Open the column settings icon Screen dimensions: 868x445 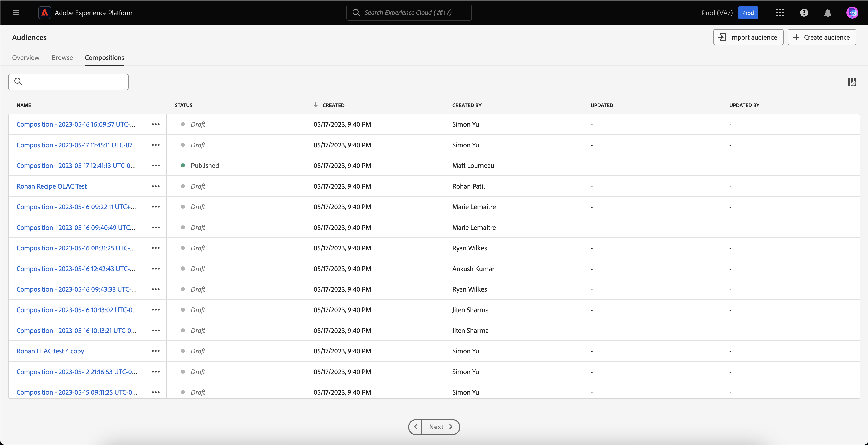[851, 82]
